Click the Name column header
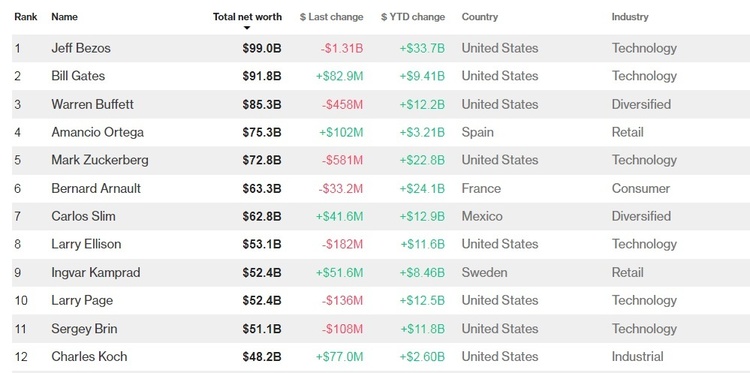 pyautogui.click(x=65, y=17)
